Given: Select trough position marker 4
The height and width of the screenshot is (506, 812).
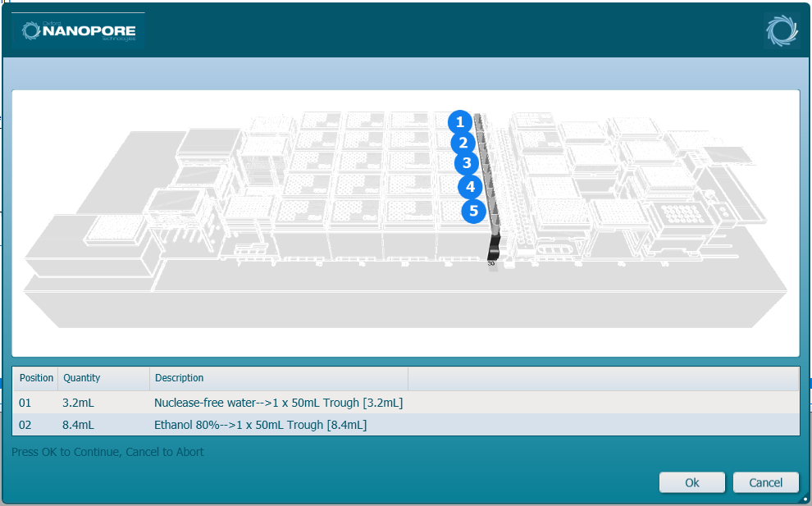Looking at the screenshot, I should click(x=470, y=186).
